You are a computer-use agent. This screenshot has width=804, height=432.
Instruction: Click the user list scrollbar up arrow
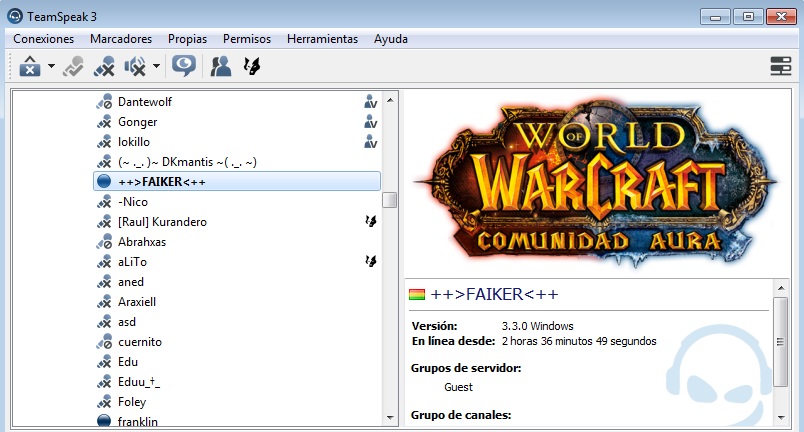(x=390, y=100)
